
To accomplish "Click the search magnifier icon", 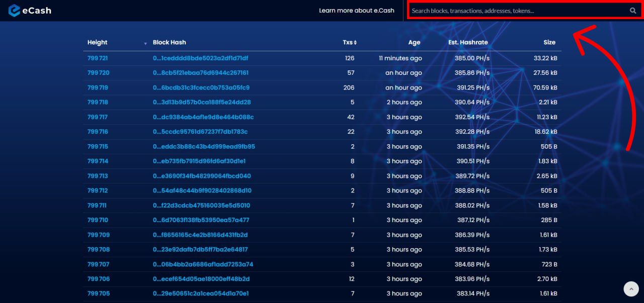I will click(633, 11).
